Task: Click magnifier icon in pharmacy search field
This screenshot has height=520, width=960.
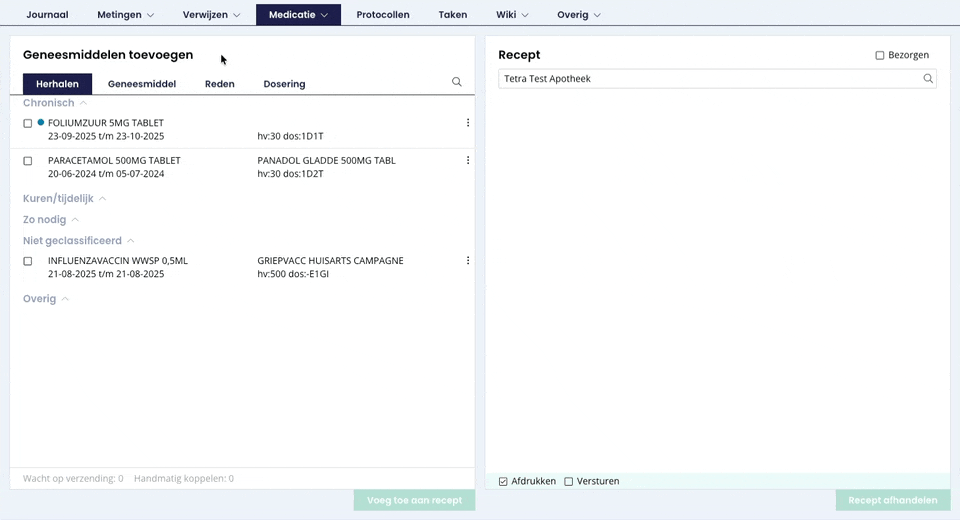Action: (928, 79)
